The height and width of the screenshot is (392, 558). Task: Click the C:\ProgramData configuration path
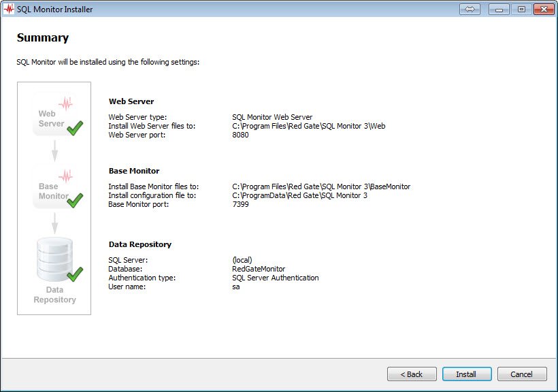(299, 195)
